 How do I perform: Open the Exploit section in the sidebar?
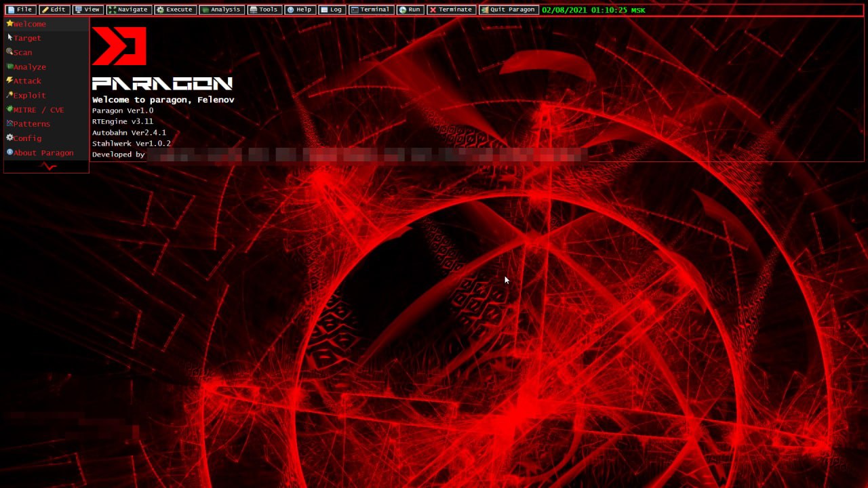[x=46, y=96]
